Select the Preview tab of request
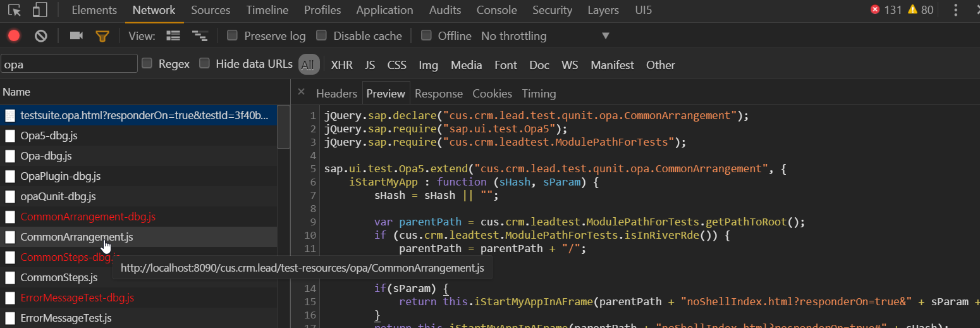The height and width of the screenshot is (328, 980). coord(386,93)
